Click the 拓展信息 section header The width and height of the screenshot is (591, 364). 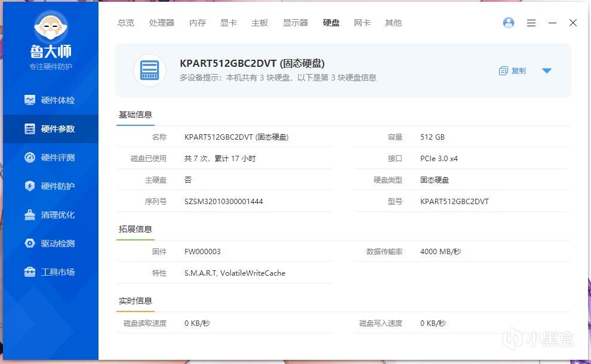pos(136,230)
